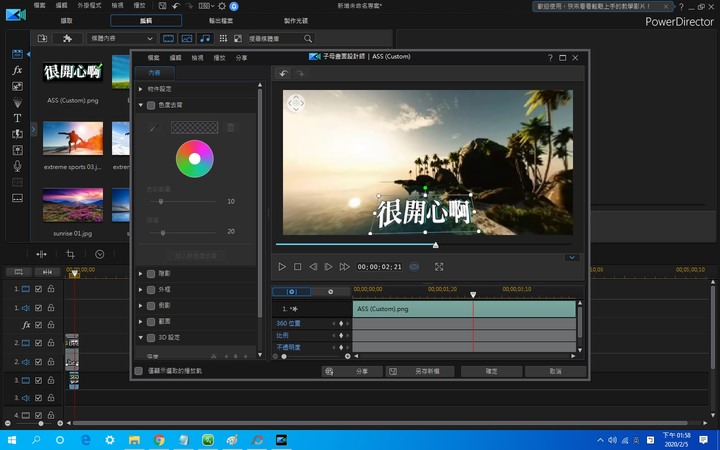Click the blue chevron below designer preview
The width and height of the screenshot is (720, 450).
pyautogui.click(x=572, y=258)
